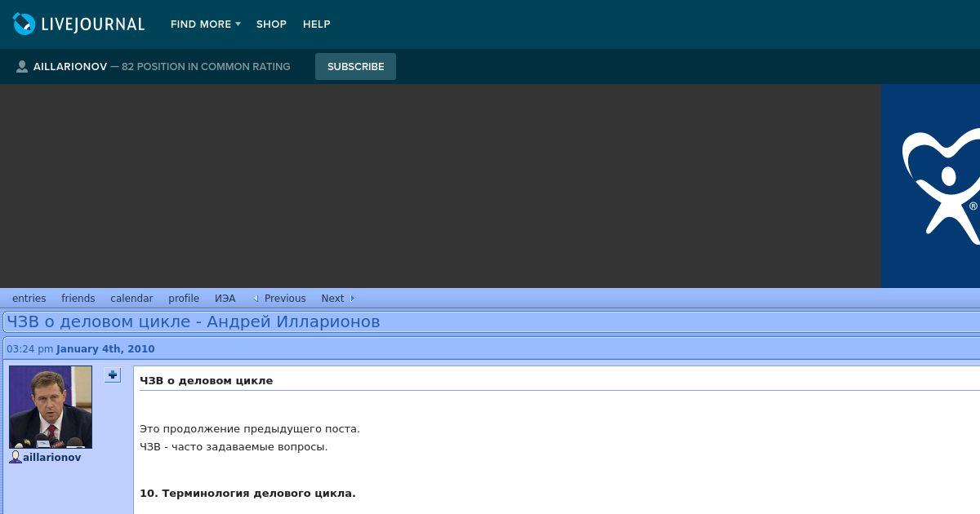Open the aillarionov username link below userpic
The width and height of the screenshot is (980, 514).
click(52, 458)
